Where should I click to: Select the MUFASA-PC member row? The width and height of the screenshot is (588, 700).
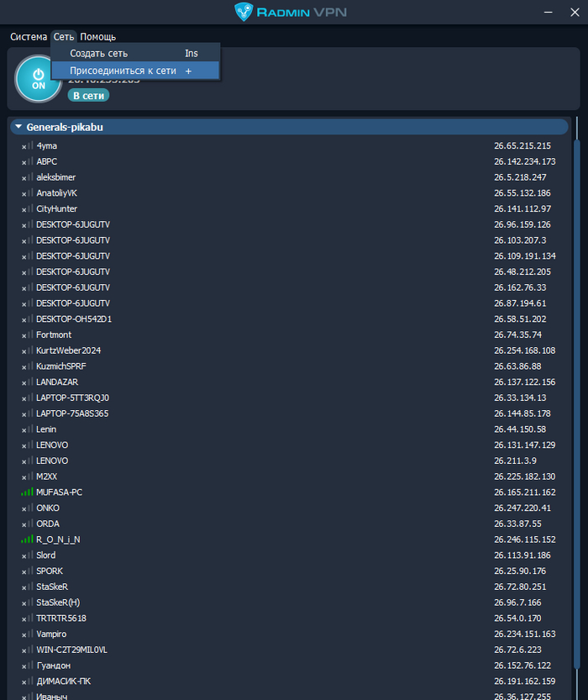tap(290, 492)
